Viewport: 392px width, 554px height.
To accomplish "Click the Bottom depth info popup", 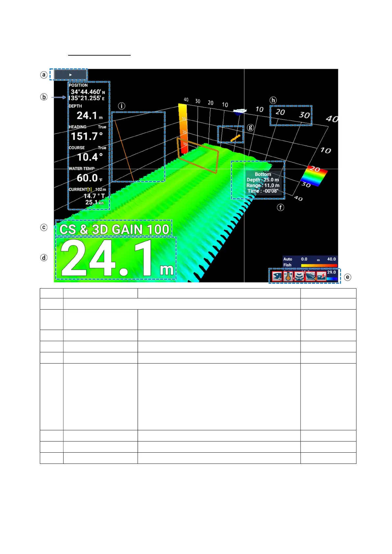I will pyautogui.click(x=263, y=183).
